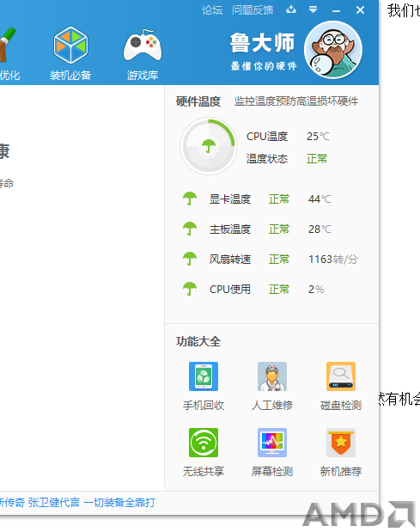Click the 风扇转速 umbrella icon
The image size is (420, 532).
pos(190,260)
